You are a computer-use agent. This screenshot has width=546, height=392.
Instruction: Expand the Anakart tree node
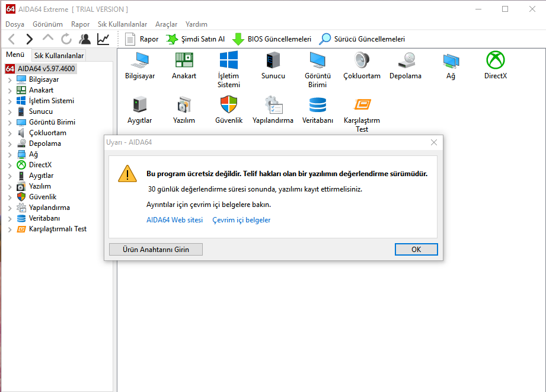point(9,91)
